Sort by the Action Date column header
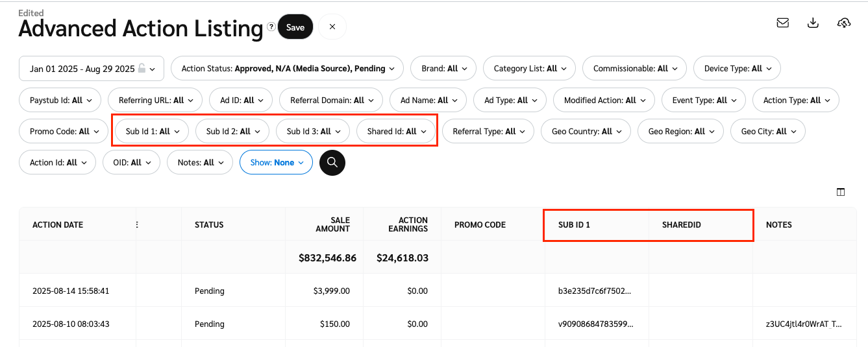 point(58,225)
